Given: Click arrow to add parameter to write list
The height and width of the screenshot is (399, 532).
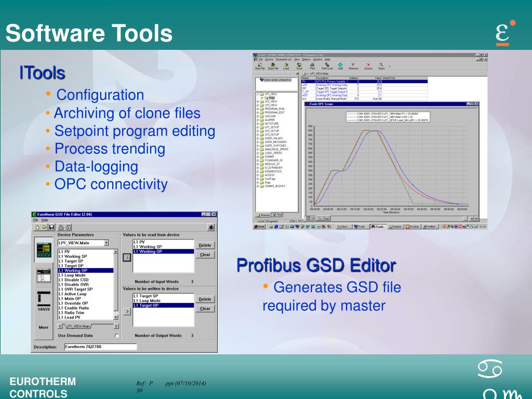Looking at the screenshot, I should pyautogui.click(x=127, y=311).
